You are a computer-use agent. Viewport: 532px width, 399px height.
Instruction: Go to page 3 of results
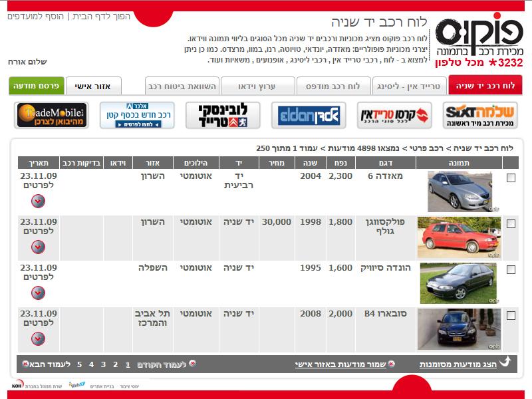click(x=103, y=364)
